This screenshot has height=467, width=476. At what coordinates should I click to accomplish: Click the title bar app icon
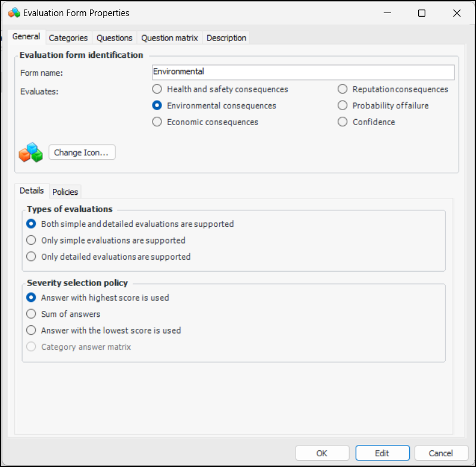click(14, 13)
